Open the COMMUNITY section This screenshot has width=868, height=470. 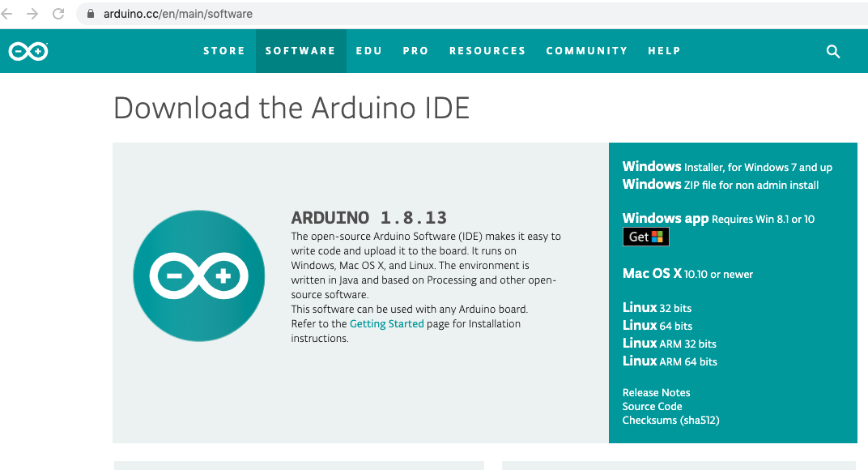[x=586, y=50]
